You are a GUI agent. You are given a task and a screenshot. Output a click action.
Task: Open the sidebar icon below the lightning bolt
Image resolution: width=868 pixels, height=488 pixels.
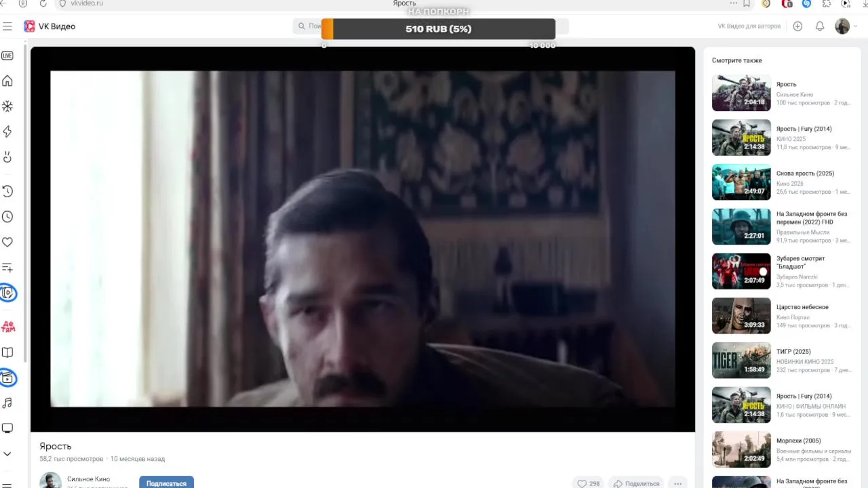[x=7, y=157]
